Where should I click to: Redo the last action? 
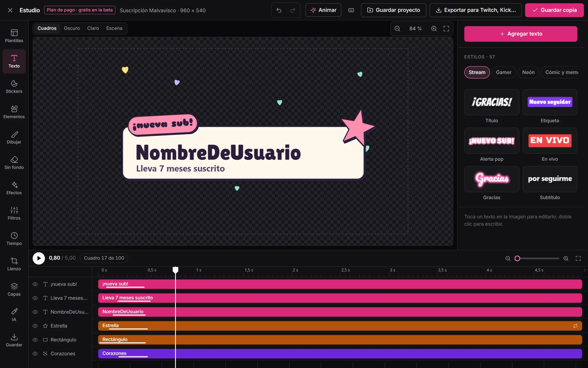(293, 10)
